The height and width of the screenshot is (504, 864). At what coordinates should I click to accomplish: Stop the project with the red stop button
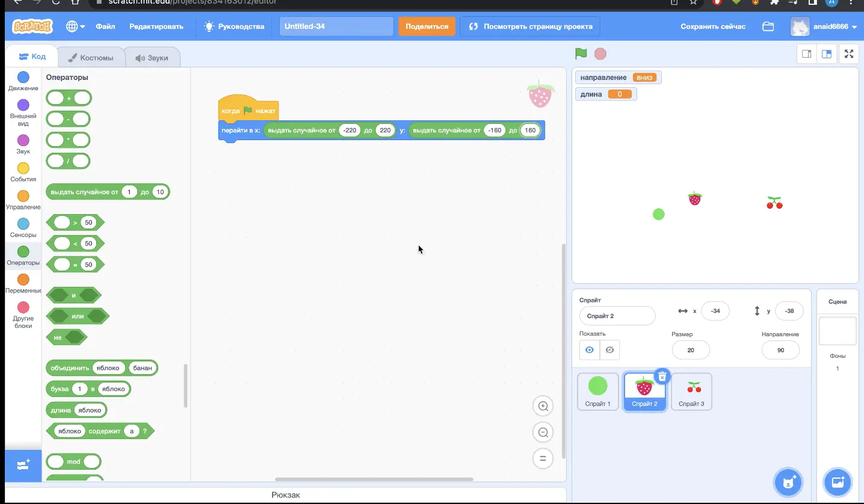click(600, 54)
